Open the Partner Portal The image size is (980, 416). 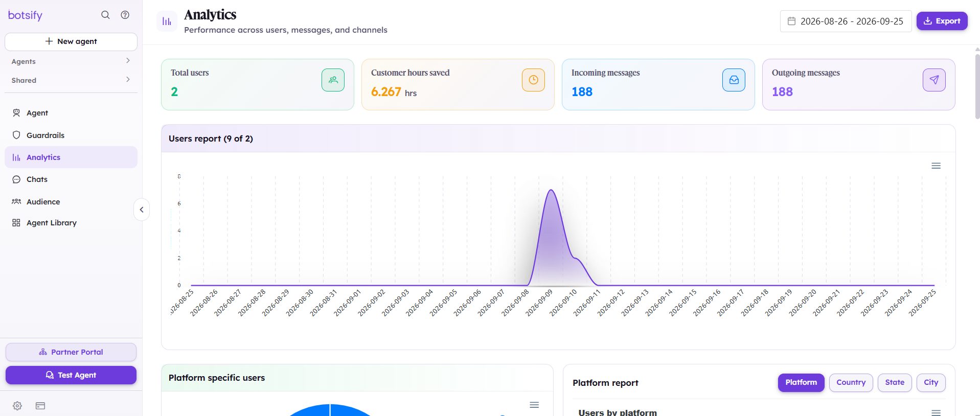pos(71,352)
